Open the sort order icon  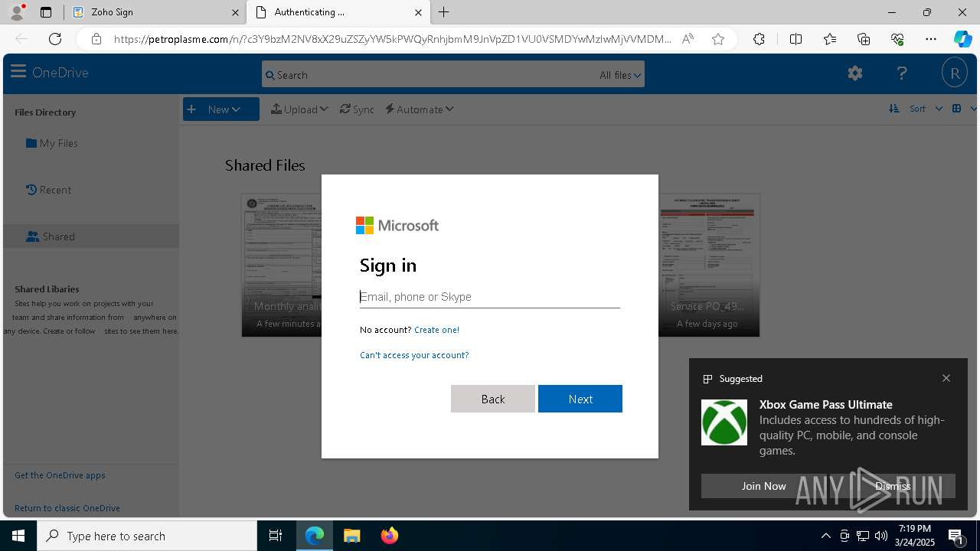tap(893, 109)
